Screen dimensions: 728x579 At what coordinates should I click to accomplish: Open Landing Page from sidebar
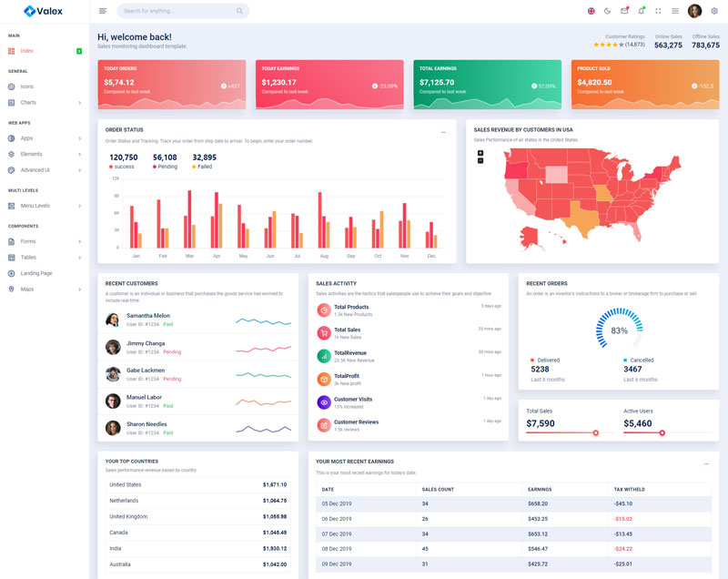click(36, 273)
